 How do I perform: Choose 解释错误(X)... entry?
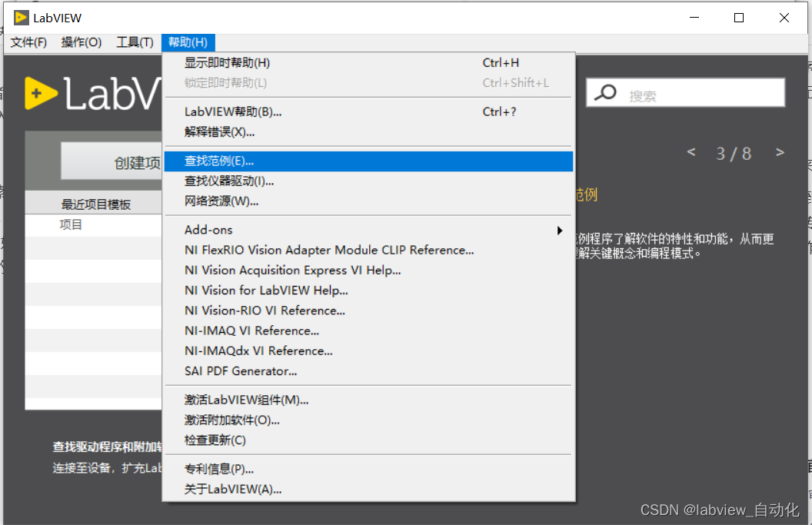click(369, 132)
